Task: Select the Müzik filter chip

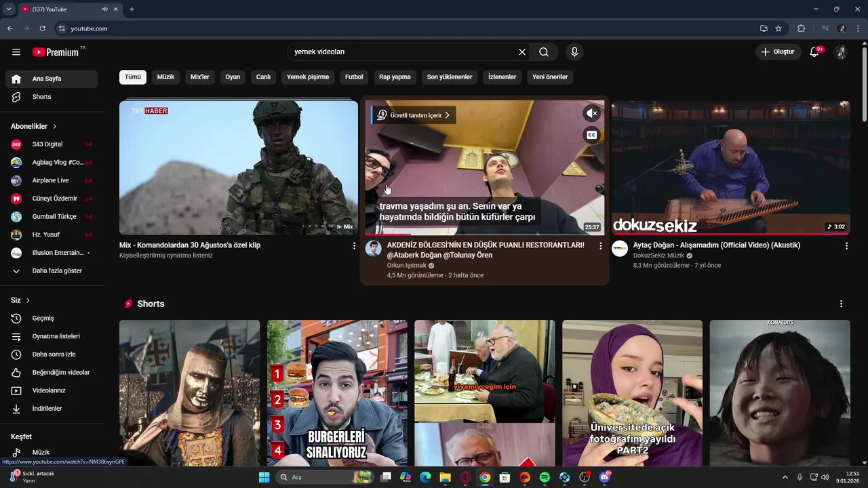Action: (x=165, y=77)
